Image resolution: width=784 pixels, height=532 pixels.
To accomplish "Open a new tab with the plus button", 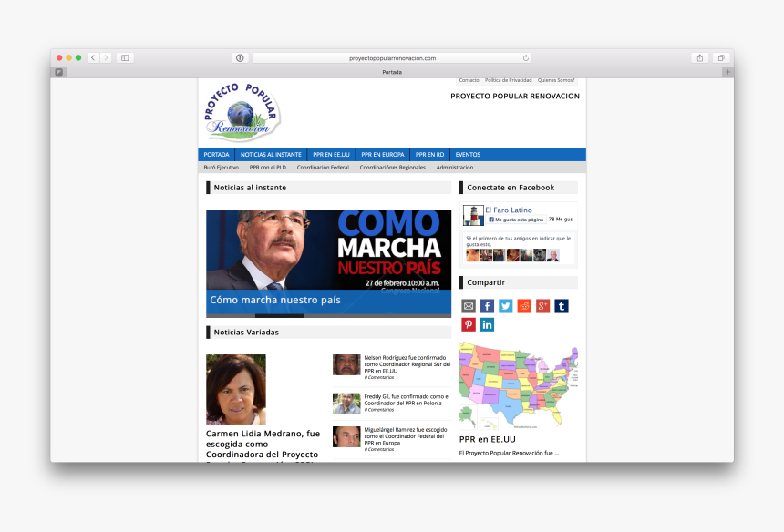I will pyautogui.click(x=728, y=72).
